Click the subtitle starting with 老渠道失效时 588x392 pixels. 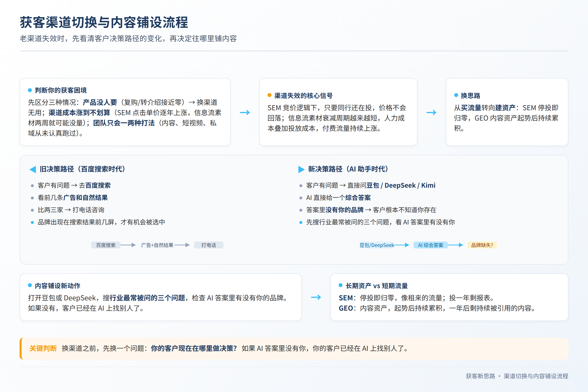128,38
